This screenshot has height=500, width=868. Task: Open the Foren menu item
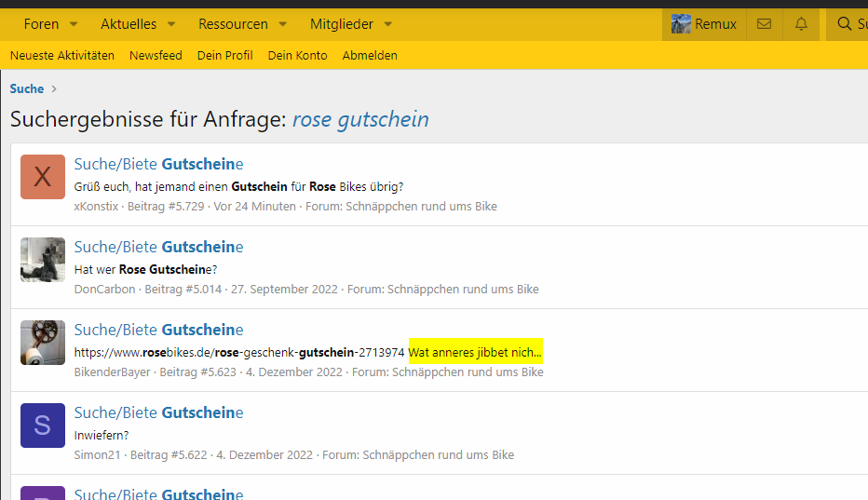coord(42,24)
